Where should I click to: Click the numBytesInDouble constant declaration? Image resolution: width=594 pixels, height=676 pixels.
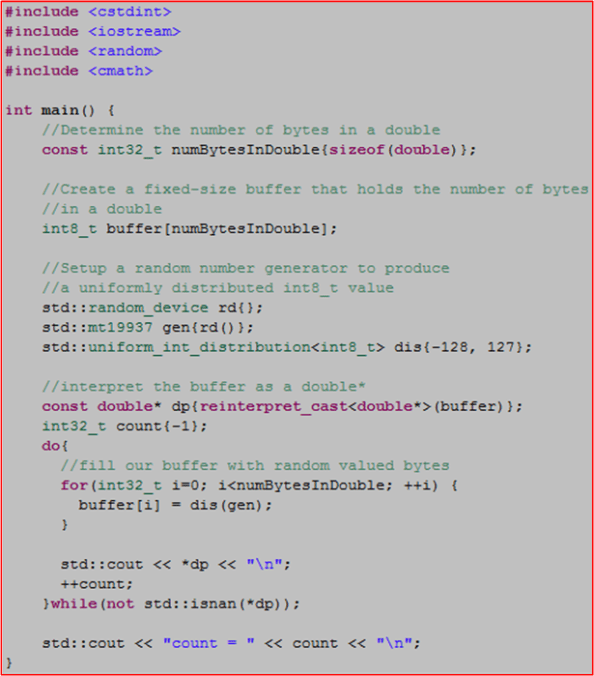259,150
